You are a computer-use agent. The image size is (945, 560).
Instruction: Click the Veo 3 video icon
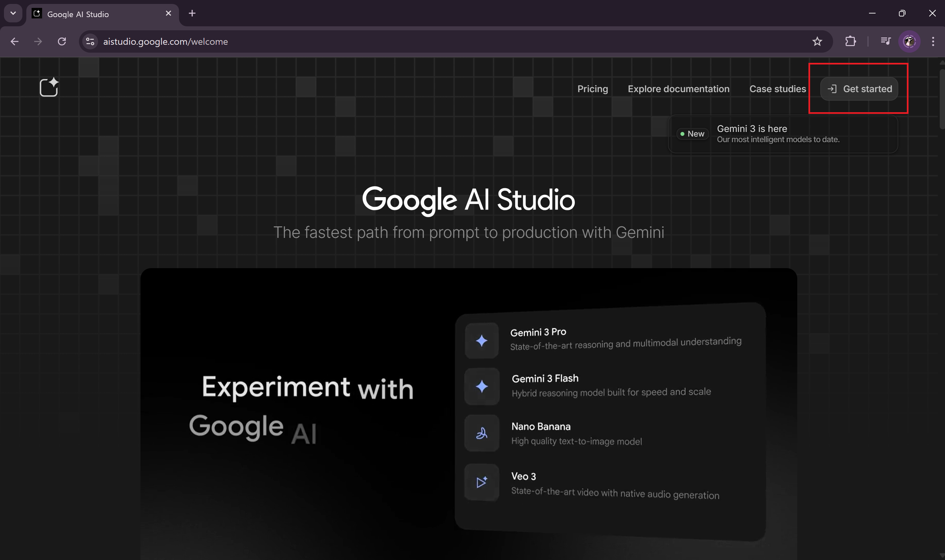click(482, 482)
